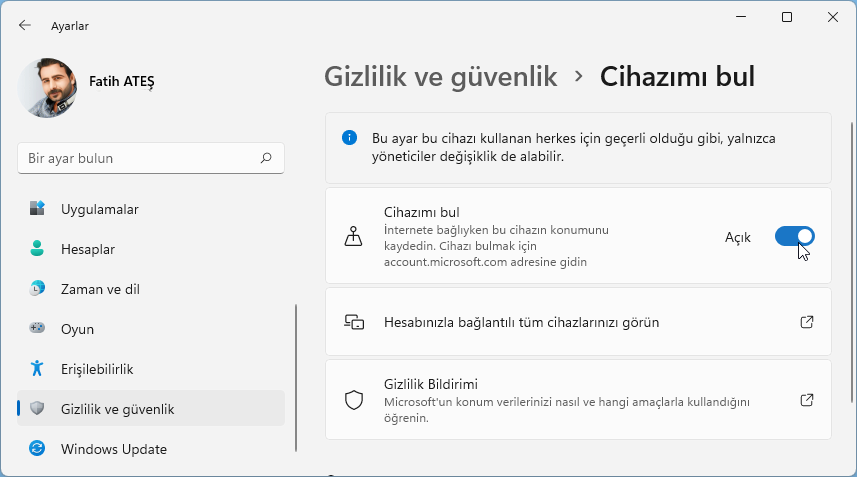Image resolution: width=857 pixels, height=477 pixels.
Task: Click the Hesaplar person icon
Action: pos(37,249)
